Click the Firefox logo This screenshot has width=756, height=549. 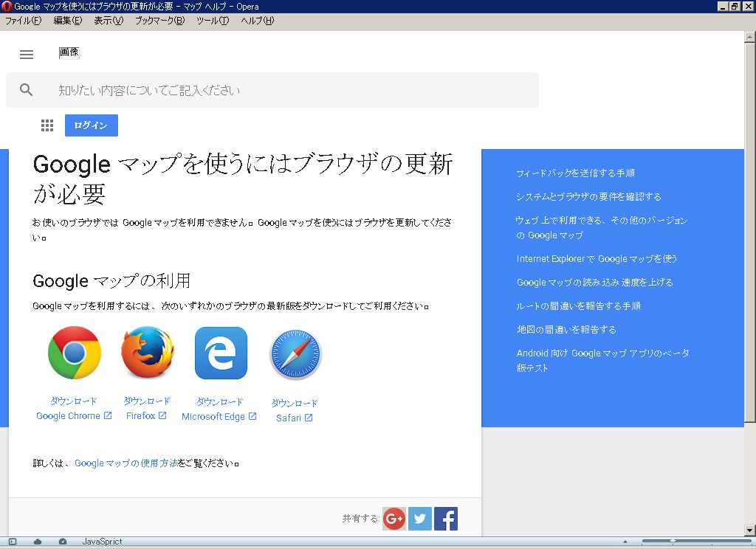click(147, 352)
